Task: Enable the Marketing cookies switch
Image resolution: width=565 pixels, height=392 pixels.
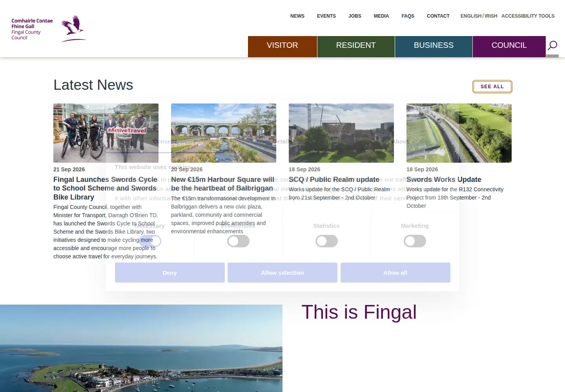Action: pos(415,241)
